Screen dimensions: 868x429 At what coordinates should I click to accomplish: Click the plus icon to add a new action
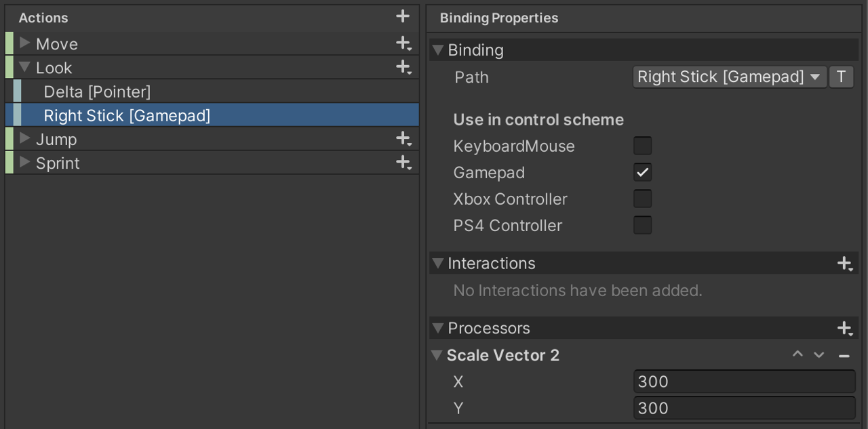(402, 16)
